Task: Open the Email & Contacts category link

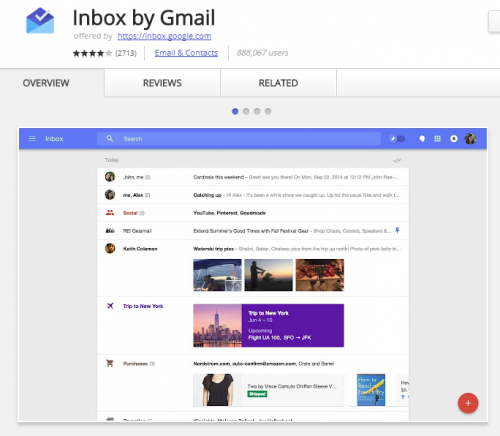Action: click(186, 53)
